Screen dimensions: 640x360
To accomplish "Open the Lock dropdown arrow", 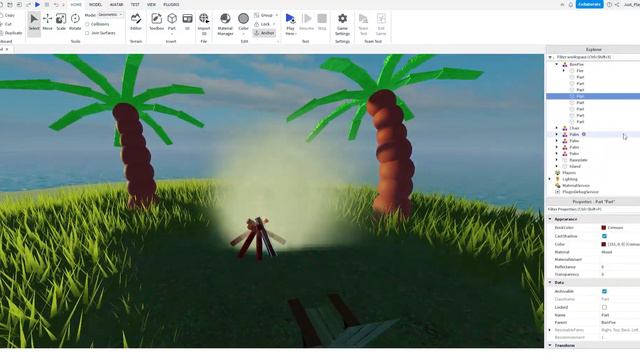I will 273,24.
